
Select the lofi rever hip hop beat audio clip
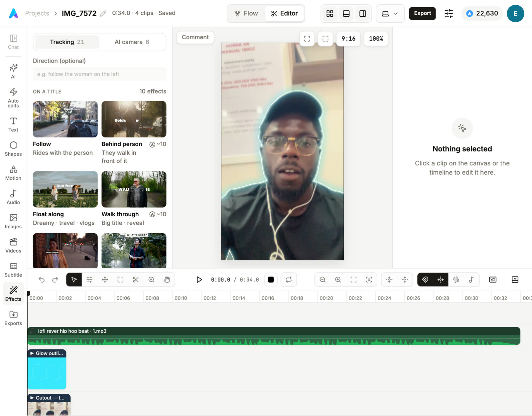[274, 336]
